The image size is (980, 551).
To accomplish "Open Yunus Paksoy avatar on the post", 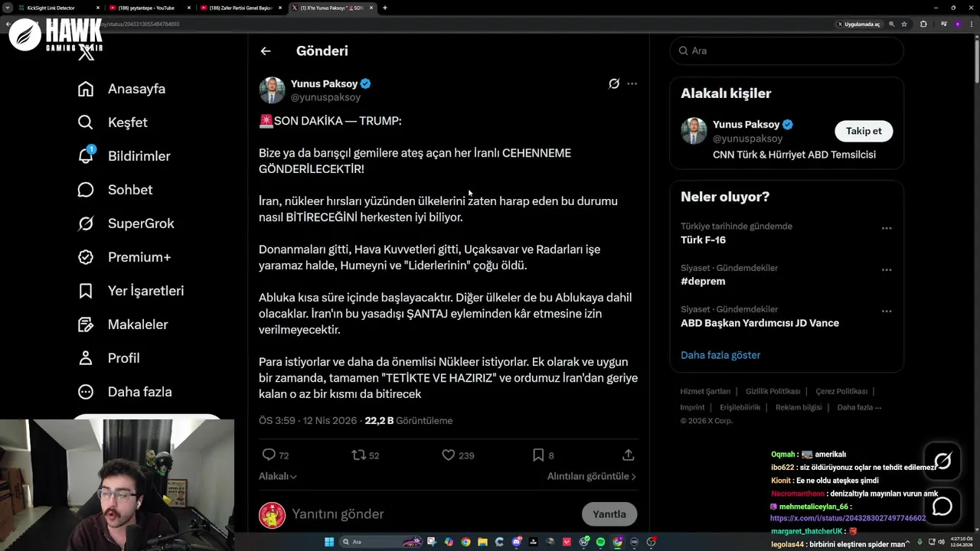I will pyautogui.click(x=272, y=90).
